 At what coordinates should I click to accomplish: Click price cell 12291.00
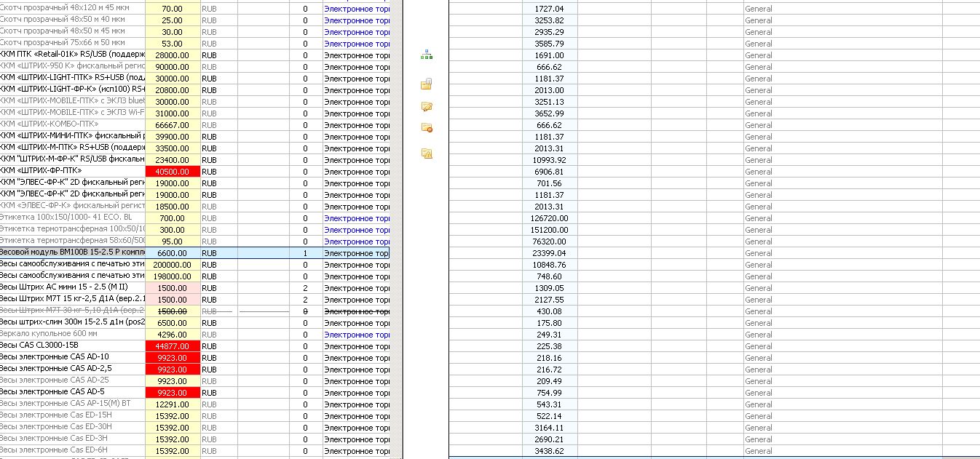pos(173,404)
